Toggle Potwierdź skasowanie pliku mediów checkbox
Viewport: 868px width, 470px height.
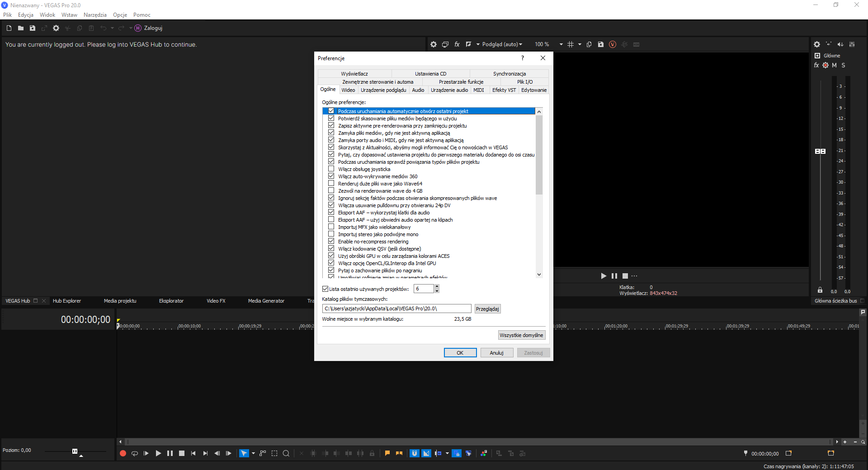point(331,118)
